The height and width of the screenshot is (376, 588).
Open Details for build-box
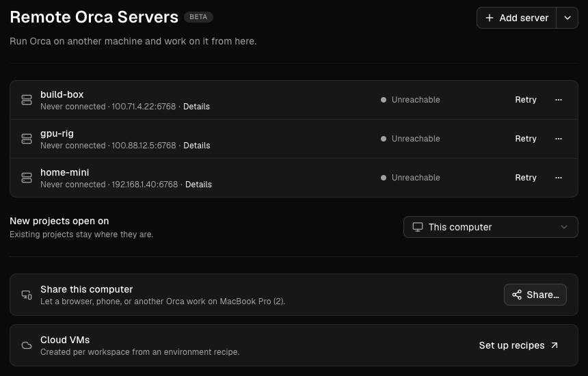[x=196, y=107]
